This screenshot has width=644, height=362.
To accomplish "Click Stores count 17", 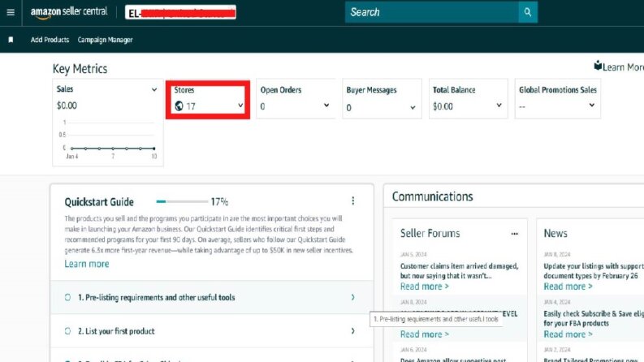I will click(x=191, y=106).
